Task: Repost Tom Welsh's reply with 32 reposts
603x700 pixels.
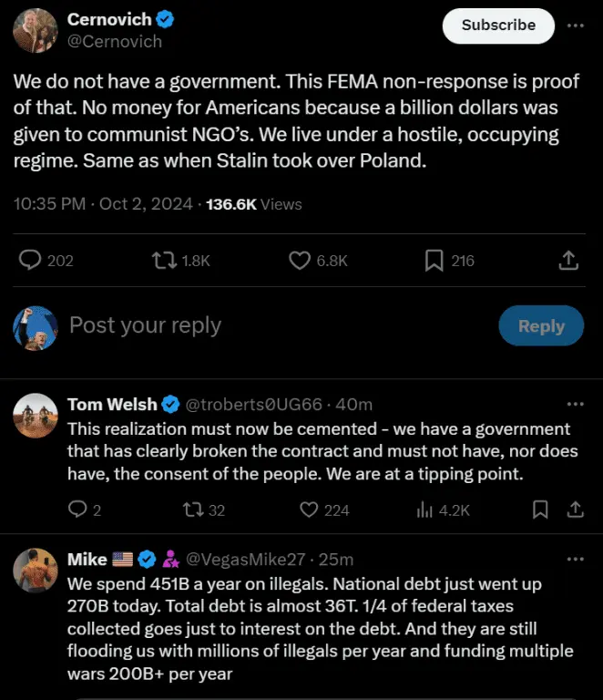Action: [193, 510]
